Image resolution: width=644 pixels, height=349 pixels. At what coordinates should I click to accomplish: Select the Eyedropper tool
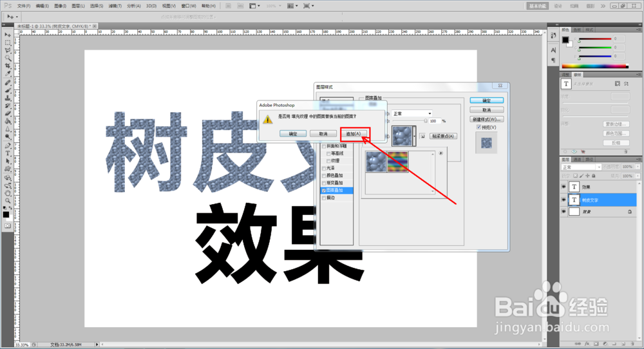(7, 74)
